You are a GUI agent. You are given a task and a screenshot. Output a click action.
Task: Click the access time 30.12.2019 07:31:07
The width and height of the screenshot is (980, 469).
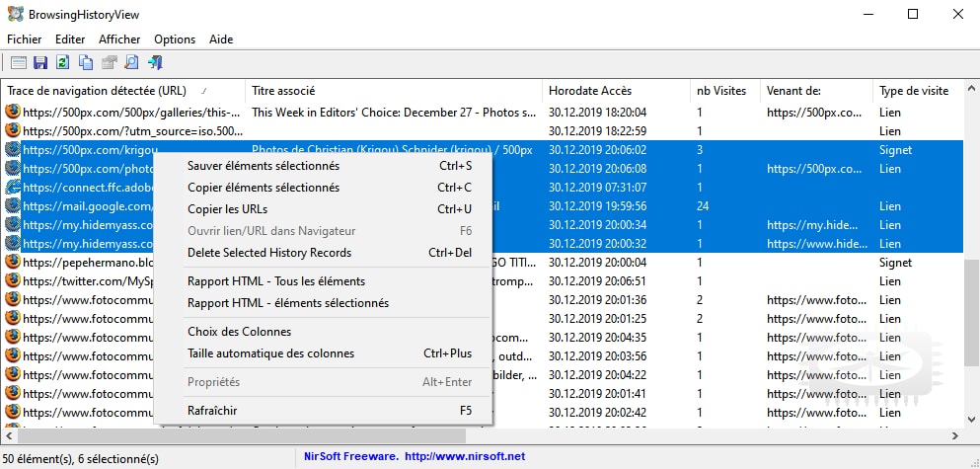(x=597, y=188)
